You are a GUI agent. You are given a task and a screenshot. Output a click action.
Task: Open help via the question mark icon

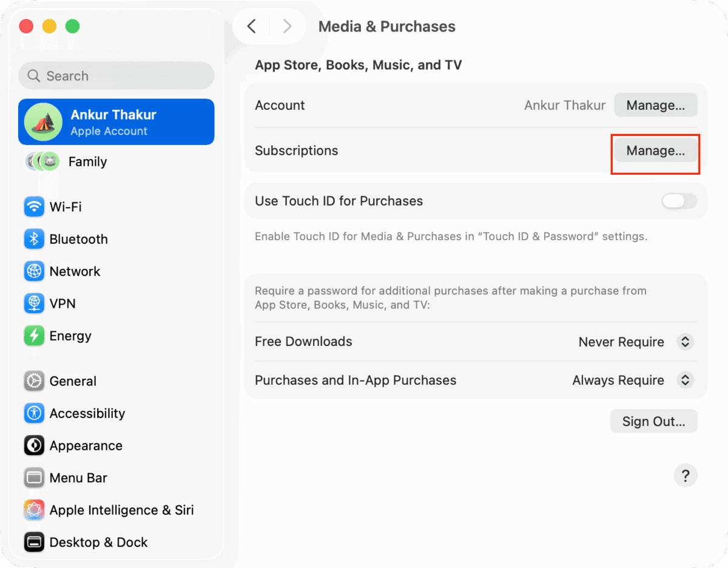(x=686, y=476)
